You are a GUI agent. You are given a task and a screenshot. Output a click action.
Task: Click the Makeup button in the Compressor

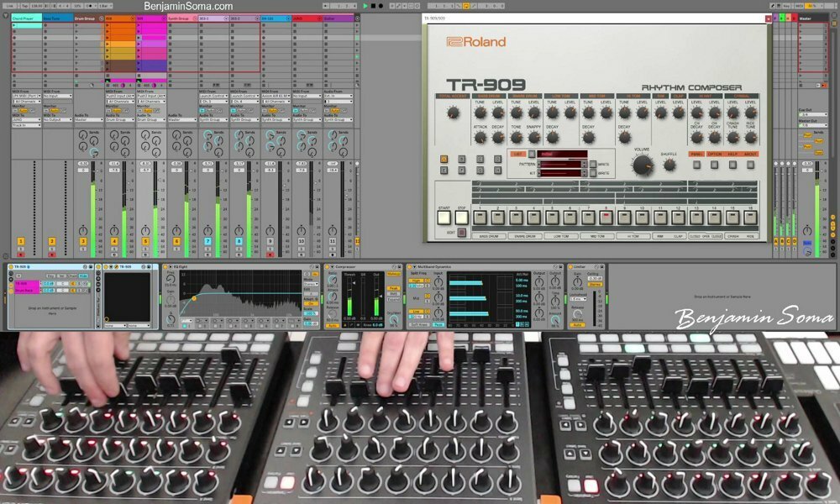(x=393, y=274)
